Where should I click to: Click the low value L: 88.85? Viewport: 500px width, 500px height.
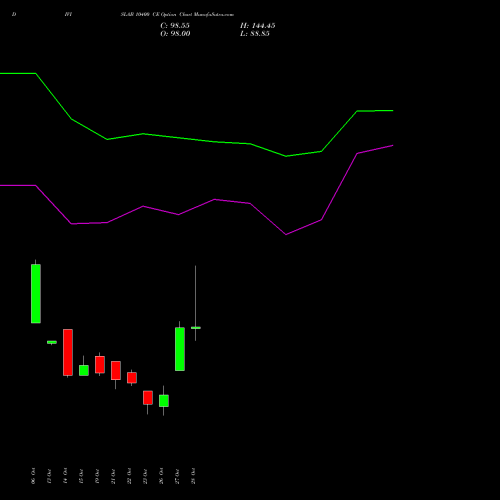[x=255, y=34]
